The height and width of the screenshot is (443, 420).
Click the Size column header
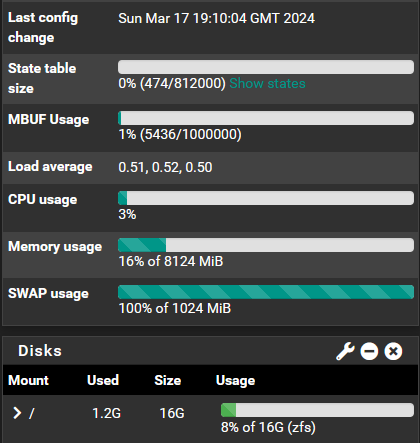point(168,380)
